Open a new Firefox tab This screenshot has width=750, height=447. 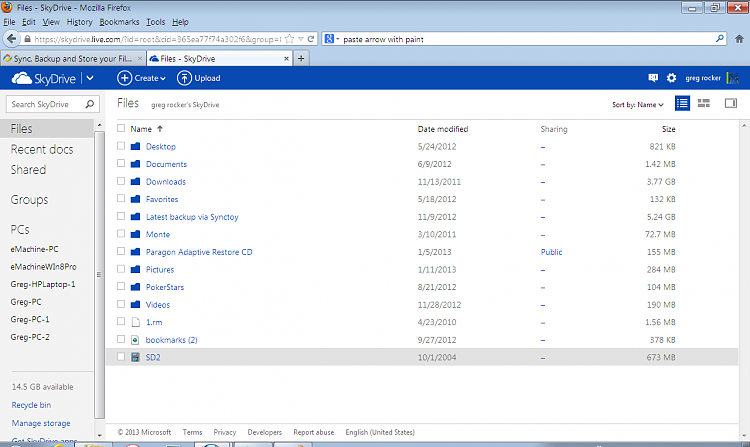pos(301,58)
